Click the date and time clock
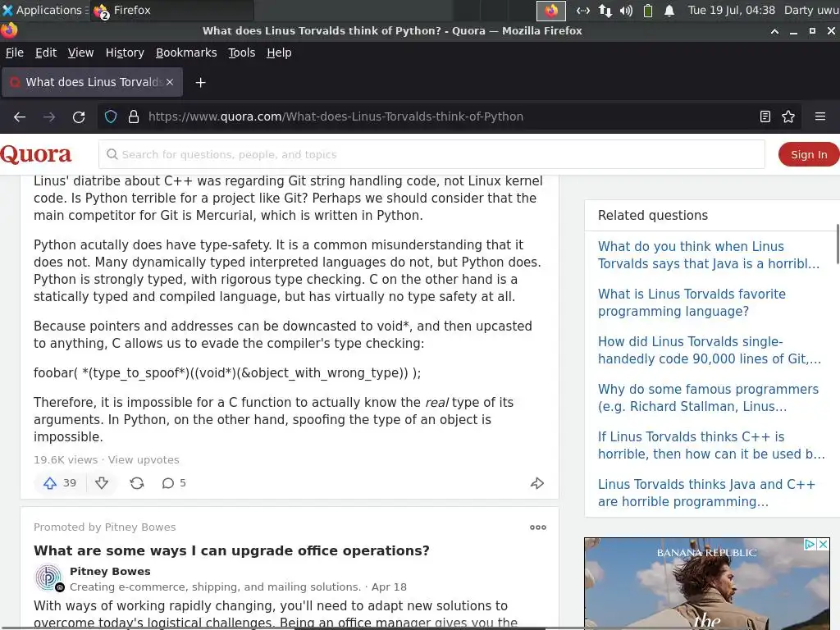The width and height of the screenshot is (840, 630). pos(731,10)
